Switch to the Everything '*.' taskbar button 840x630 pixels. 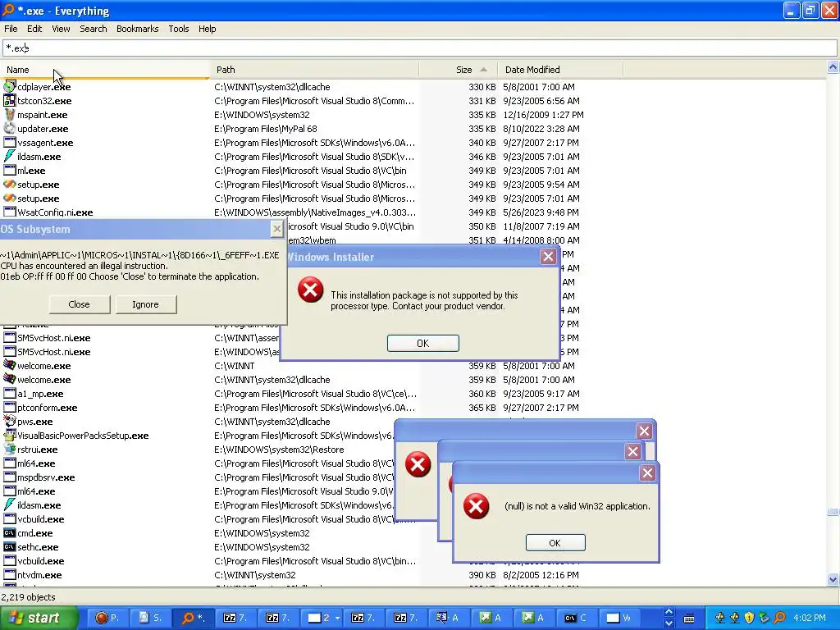(193, 618)
